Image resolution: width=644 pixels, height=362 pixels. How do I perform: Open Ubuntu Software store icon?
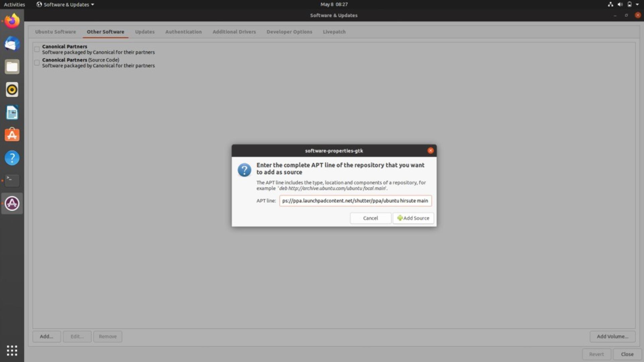pos(12,135)
